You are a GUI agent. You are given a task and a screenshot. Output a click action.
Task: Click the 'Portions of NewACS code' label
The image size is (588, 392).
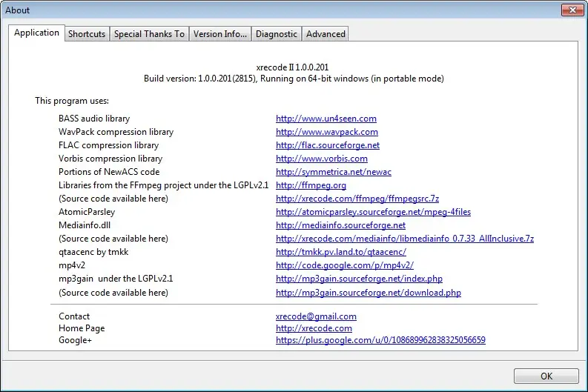pyautogui.click(x=109, y=172)
